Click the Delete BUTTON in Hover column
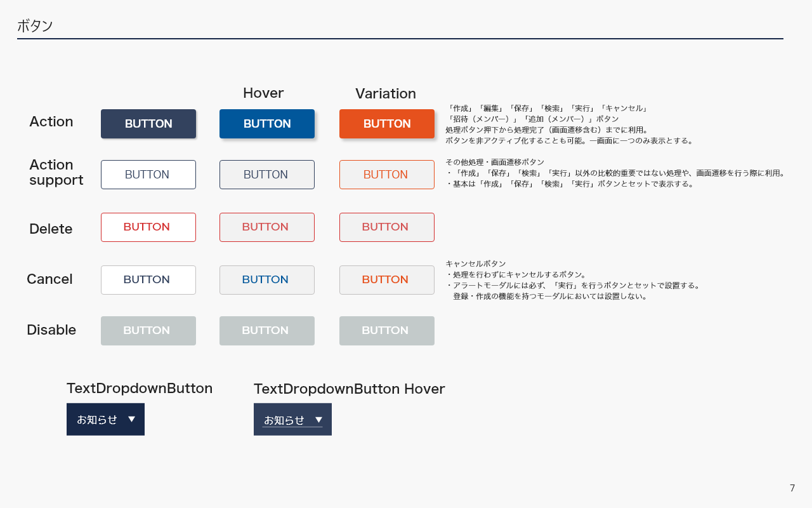Viewport: 812px width, 508px height. [267, 227]
